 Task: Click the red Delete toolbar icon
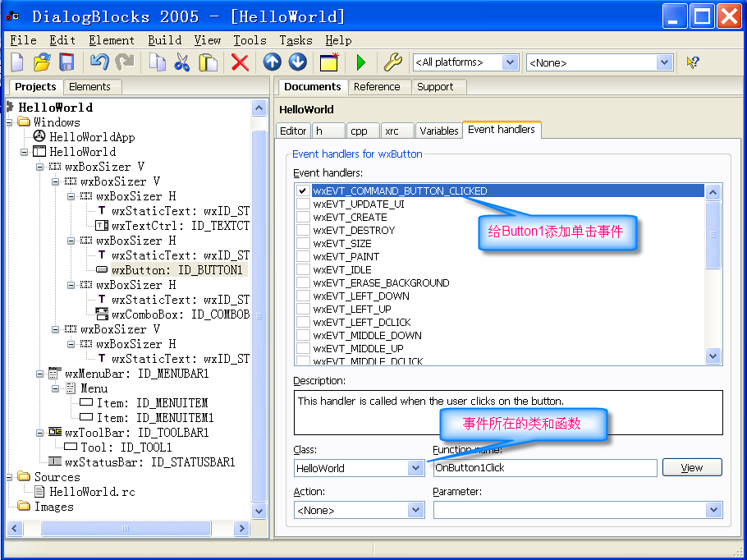[238, 62]
